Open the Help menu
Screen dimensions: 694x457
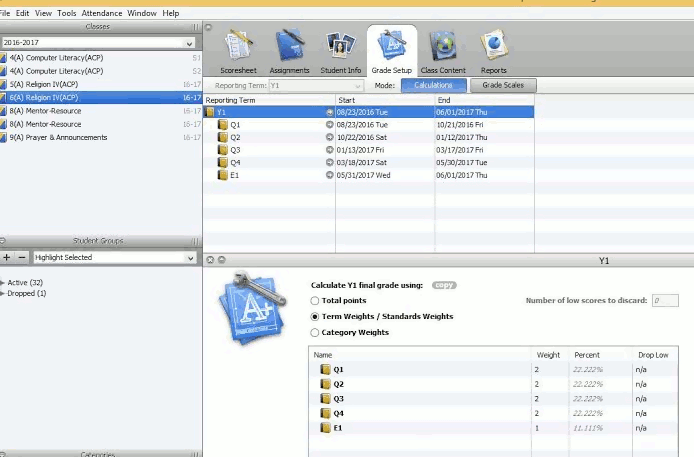170,13
